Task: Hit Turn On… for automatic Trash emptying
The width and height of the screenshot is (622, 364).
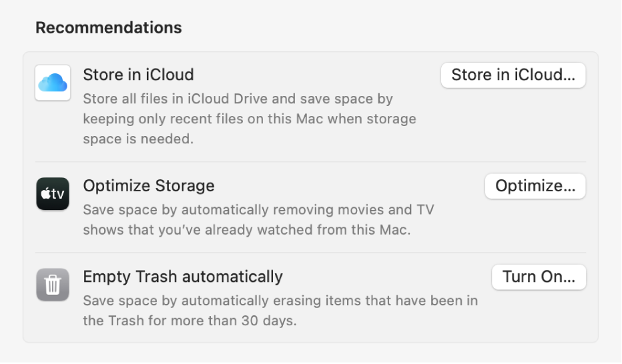Action: [x=539, y=277]
